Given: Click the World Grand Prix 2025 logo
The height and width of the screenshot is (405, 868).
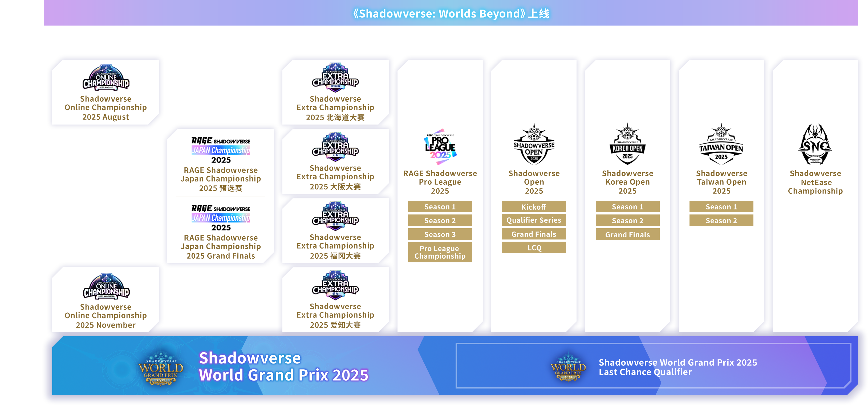Looking at the screenshot, I should [x=161, y=368].
